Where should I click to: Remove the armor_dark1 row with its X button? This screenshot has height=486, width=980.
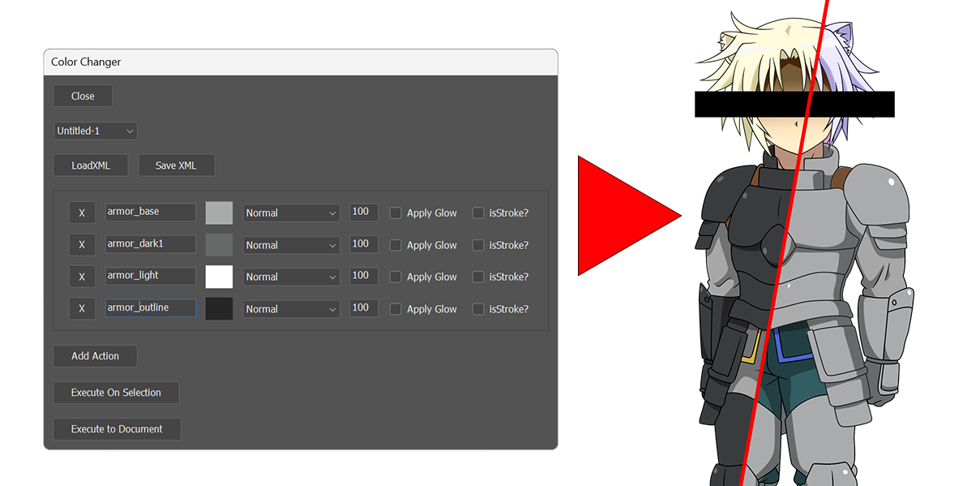click(82, 244)
